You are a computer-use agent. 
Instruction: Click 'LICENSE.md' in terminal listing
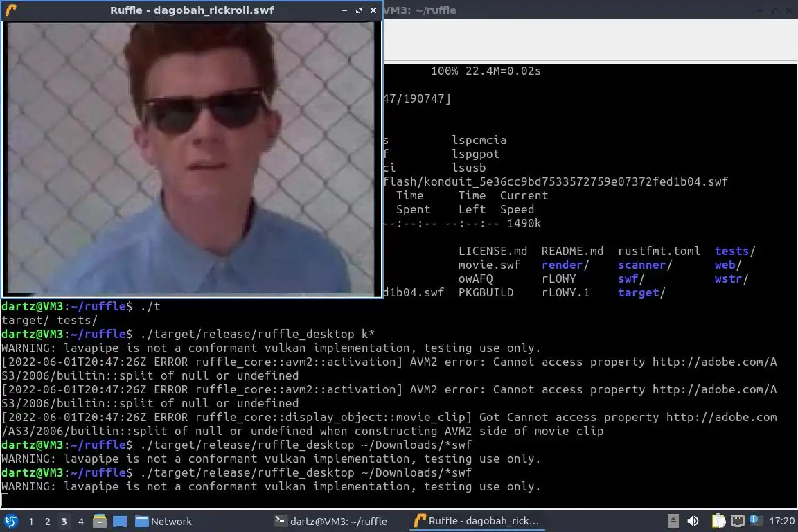click(x=493, y=251)
